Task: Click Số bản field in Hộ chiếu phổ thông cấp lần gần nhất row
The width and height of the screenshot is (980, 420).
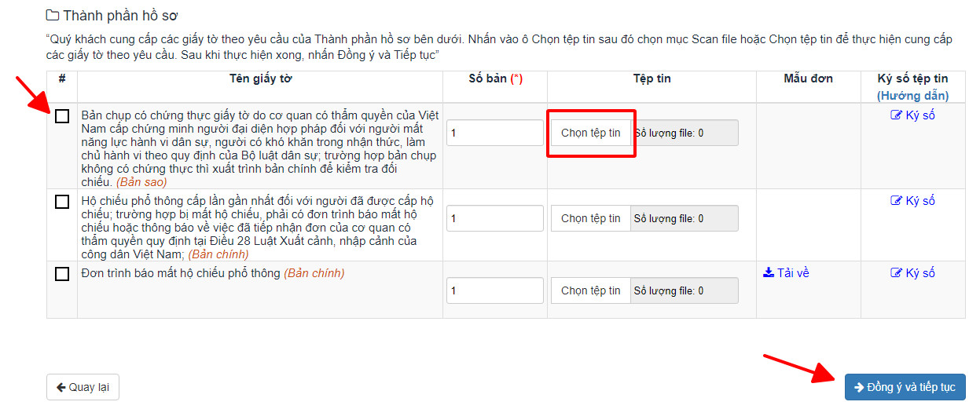Action: point(495,218)
